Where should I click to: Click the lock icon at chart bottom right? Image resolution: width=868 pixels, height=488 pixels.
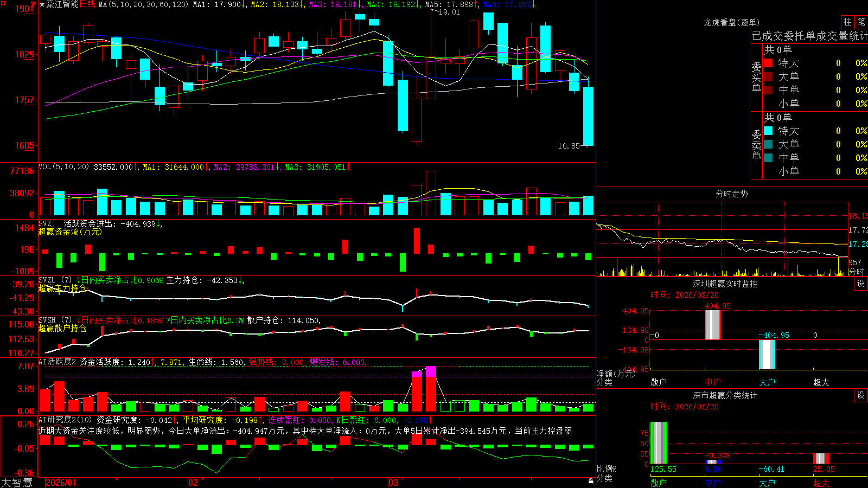coord(591,481)
